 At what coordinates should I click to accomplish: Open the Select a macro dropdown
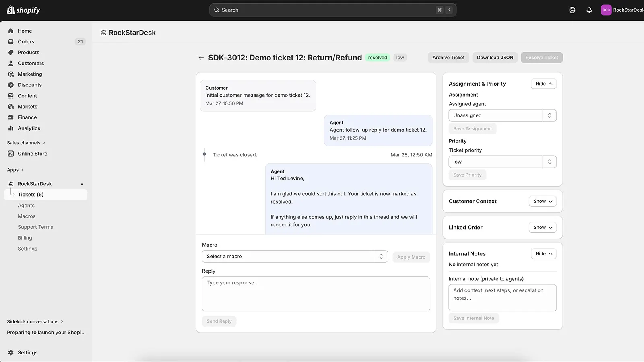point(295,257)
